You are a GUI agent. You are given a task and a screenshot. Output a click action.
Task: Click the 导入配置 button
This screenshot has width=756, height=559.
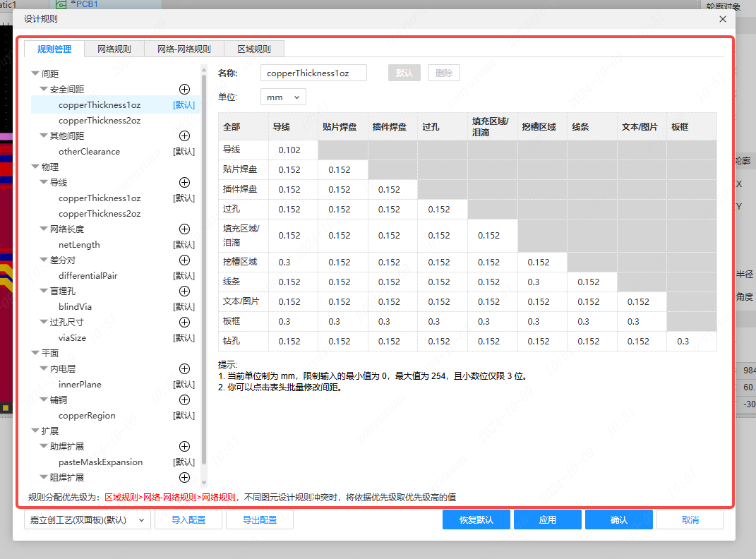[x=188, y=520]
